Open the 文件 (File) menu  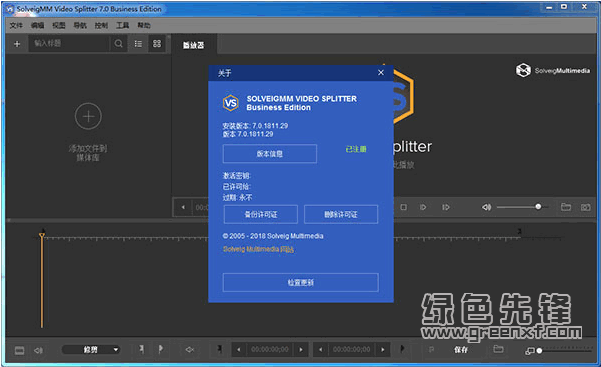point(16,25)
